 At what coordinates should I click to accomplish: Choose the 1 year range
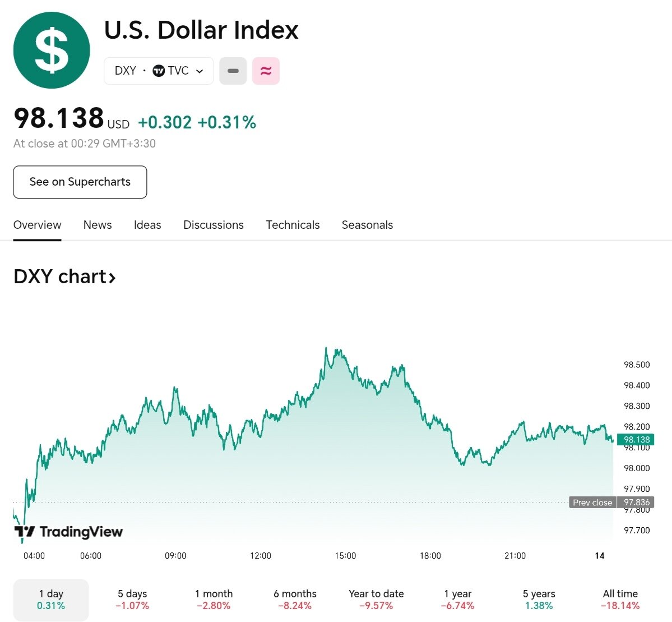click(457, 600)
